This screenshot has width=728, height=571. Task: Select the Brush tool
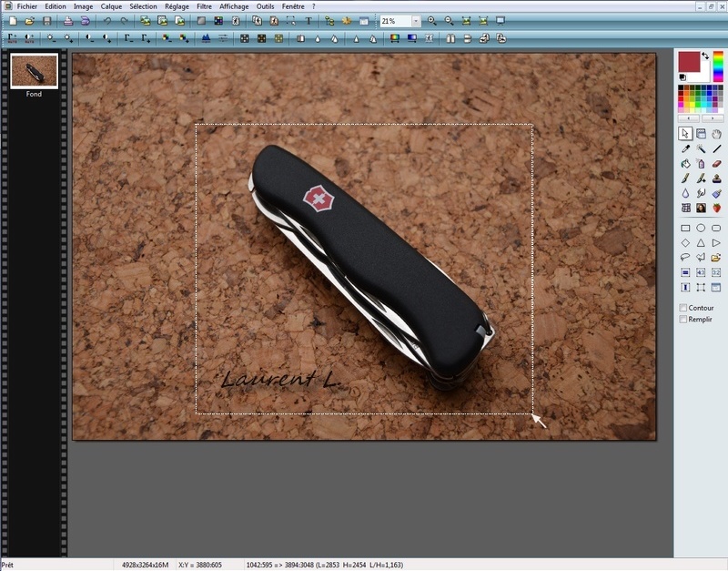click(x=685, y=178)
